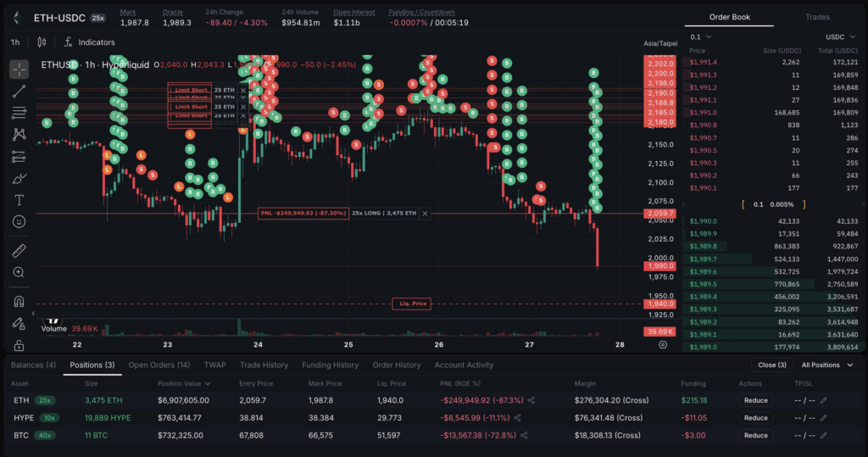The width and height of the screenshot is (868, 457).
Task: Click Reduce for the HYPE position
Action: tap(755, 418)
